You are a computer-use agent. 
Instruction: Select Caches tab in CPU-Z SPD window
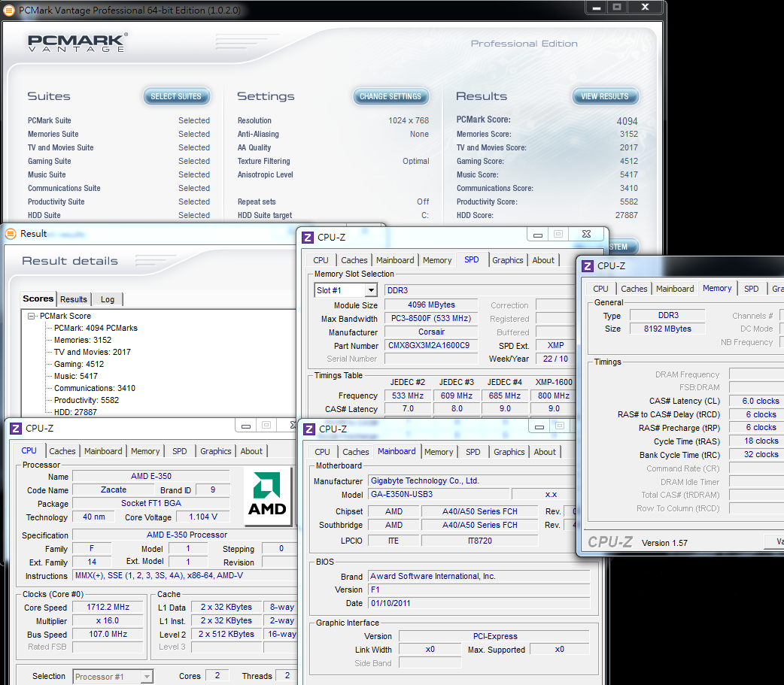(x=354, y=260)
